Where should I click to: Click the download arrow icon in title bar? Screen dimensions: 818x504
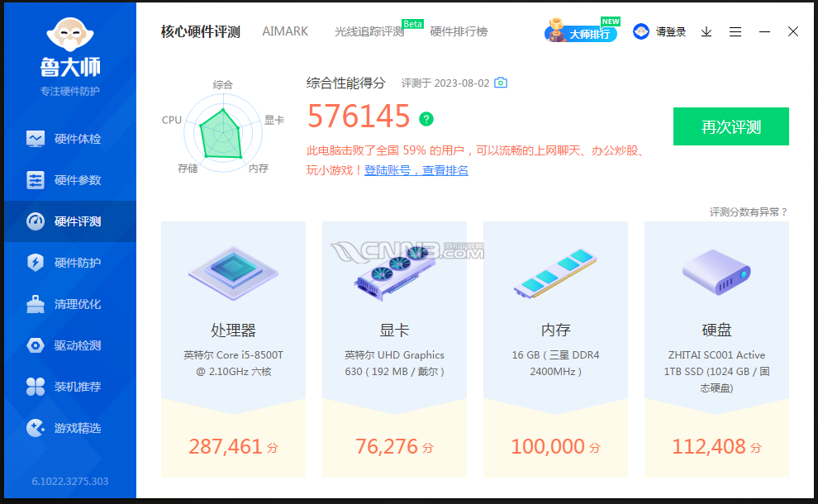coord(706,31)
